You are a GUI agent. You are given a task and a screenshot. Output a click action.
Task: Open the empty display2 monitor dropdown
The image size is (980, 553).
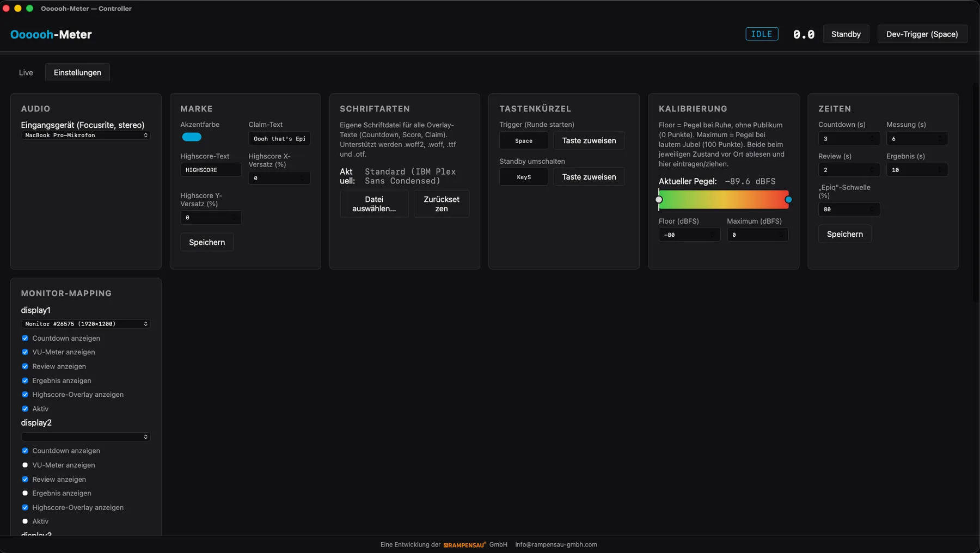tap(85, 437)
